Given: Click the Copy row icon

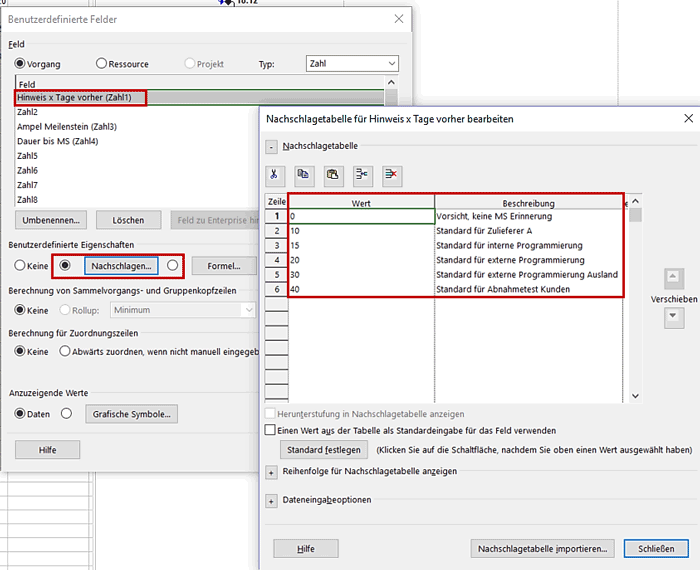Looking at the screenshot, I should pos(304,174).
